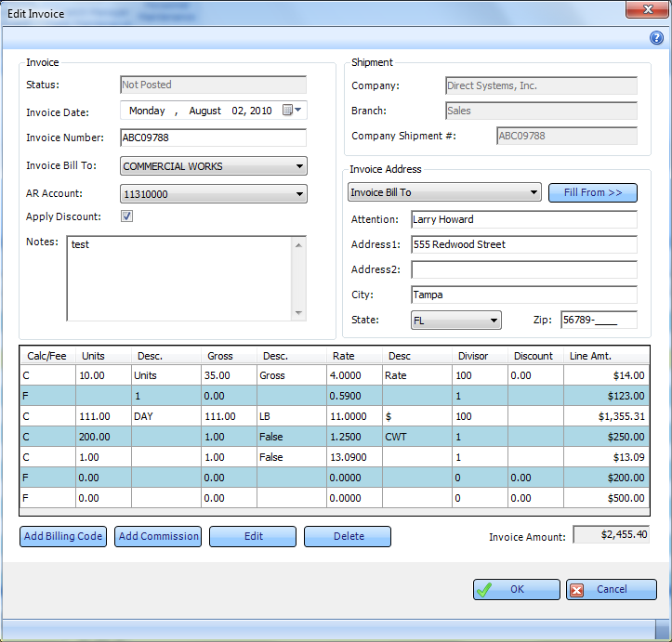Screen dimensions: 672x642
Task: Select the grid row with $1,355.31
Action: [x=335, y=416]
